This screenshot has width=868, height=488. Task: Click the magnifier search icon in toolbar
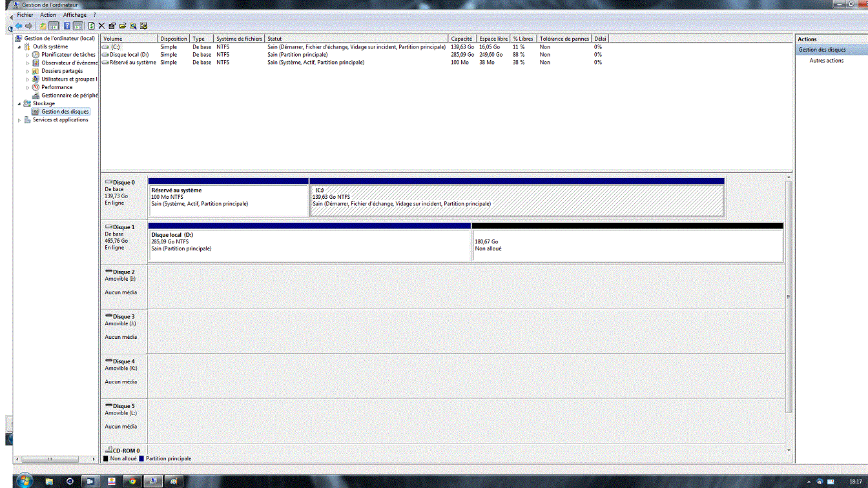pos(133,26)
